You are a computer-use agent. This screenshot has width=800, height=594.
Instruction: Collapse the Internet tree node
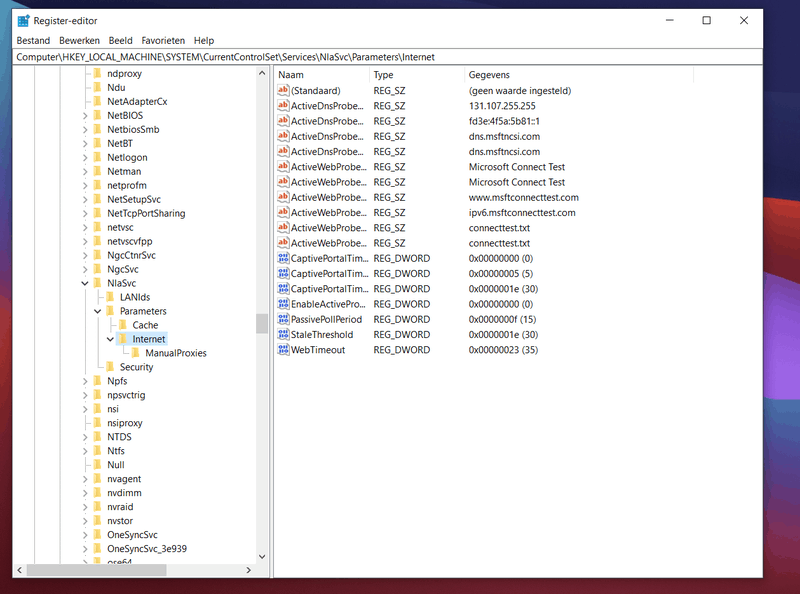point(110,339)
